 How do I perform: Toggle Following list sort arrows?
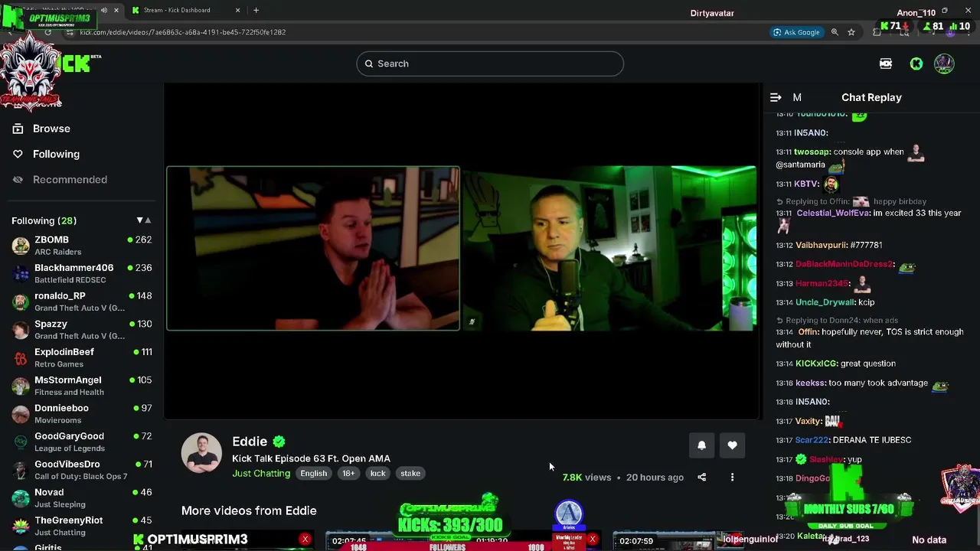143,220
